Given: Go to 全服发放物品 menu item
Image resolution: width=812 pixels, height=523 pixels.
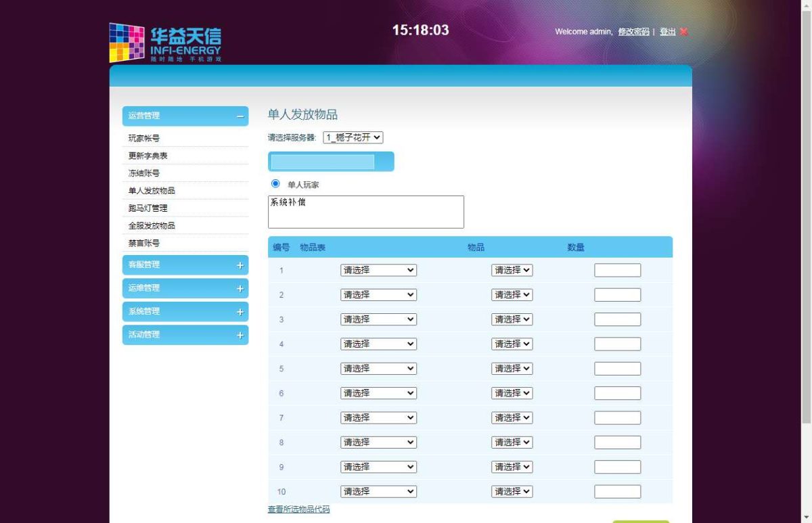Looking at the screenshot, I should [152, 225].
